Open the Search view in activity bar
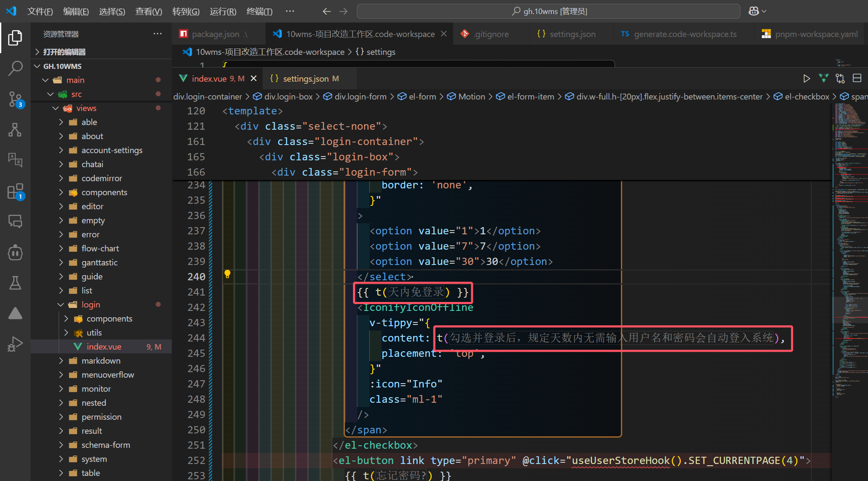Image resolution: width=868 pixels, height=481 pixels. [x=15, y=68]
